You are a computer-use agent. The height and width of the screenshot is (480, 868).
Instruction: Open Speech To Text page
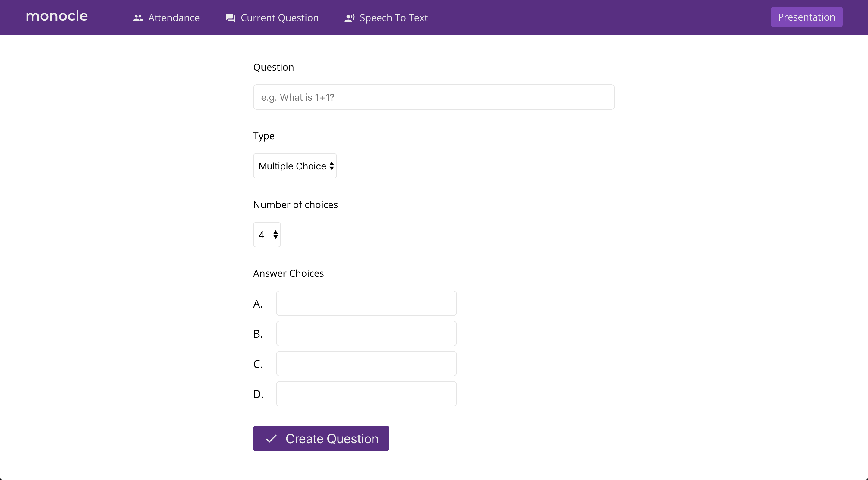[x=393, y=18]
